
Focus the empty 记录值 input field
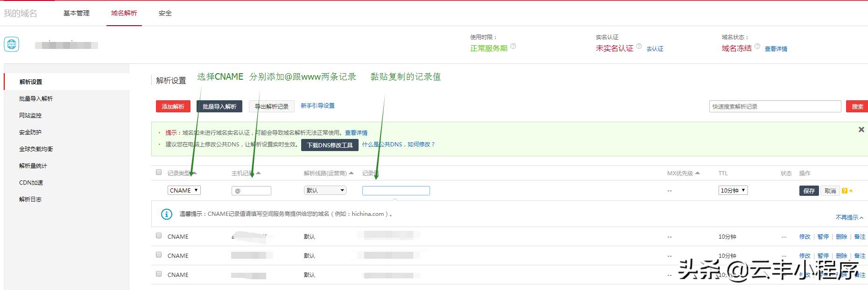396,191
